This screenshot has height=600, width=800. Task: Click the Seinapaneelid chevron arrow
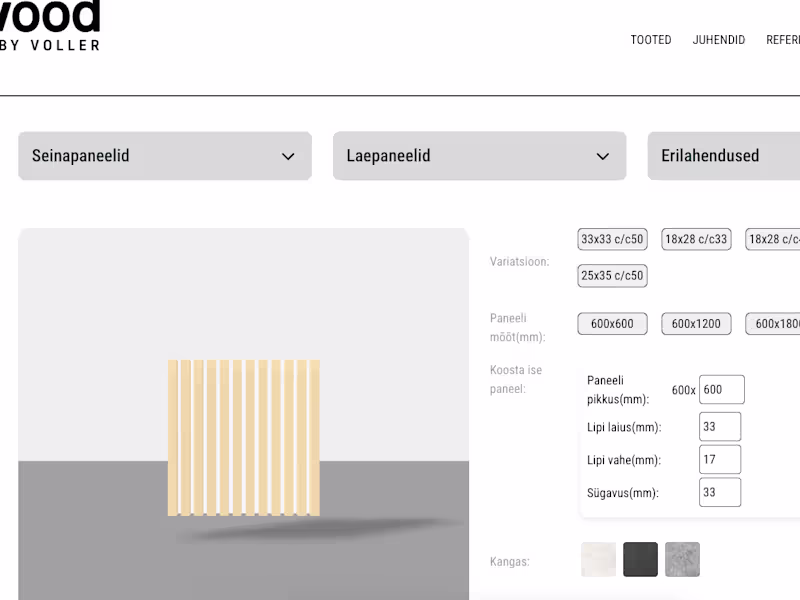click(x=288, y=156)
